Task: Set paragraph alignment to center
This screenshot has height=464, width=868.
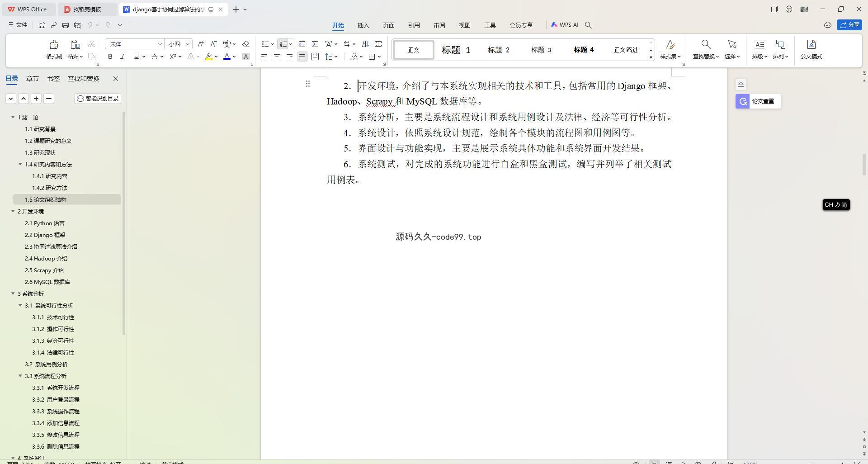Action: point(277,57)
